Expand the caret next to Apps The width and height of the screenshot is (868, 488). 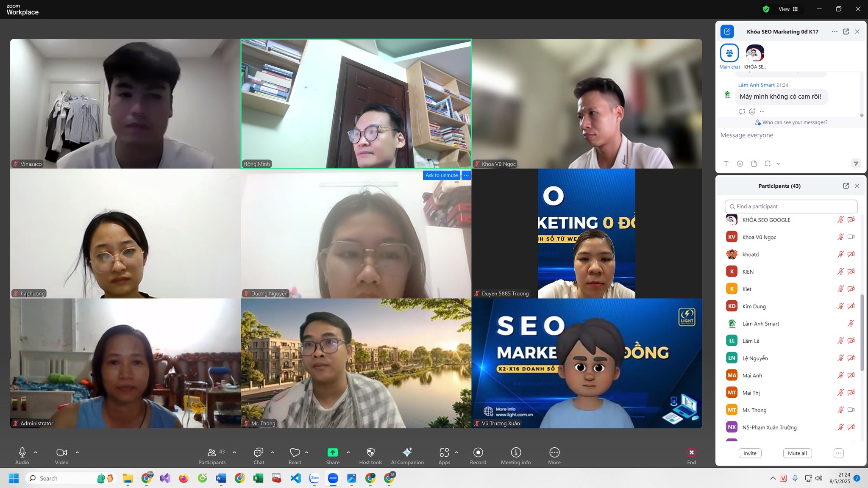pos(456,452)
